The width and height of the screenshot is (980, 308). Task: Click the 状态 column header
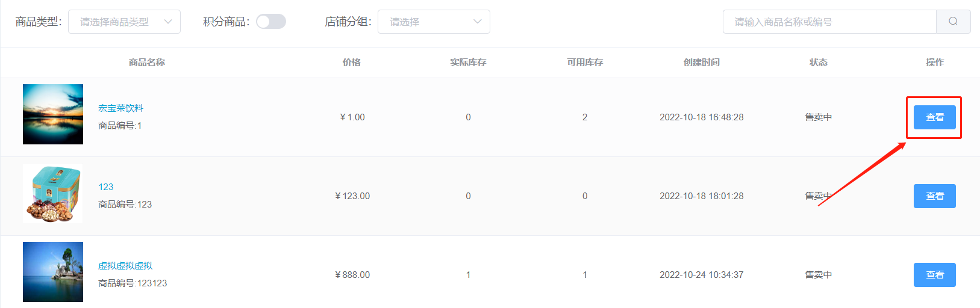pyautogui.click(x=819, y=63)
